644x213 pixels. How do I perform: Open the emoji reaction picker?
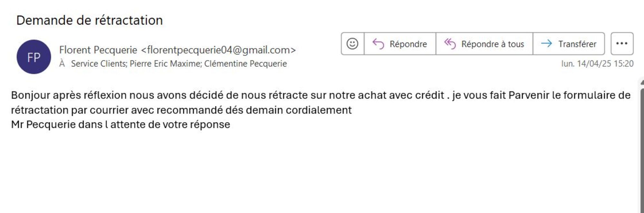[x=352, y=44]
